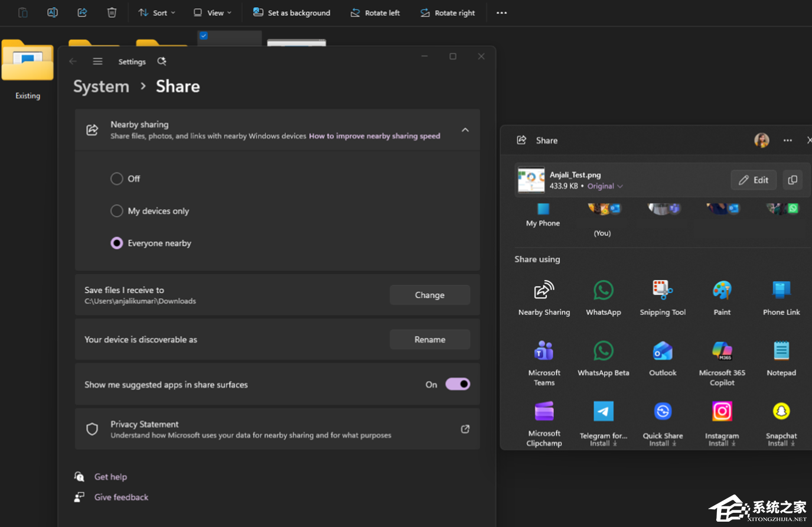Open the Existing folder
Image resolution: width=812 pixels, height=527 pixels.
coord(27,70)
